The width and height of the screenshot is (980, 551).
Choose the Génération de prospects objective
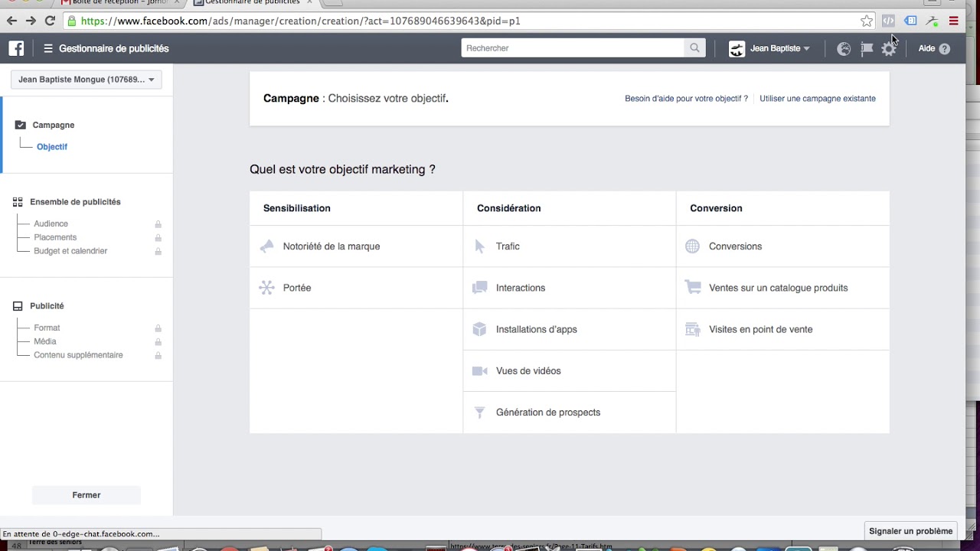tap(570, 412)
